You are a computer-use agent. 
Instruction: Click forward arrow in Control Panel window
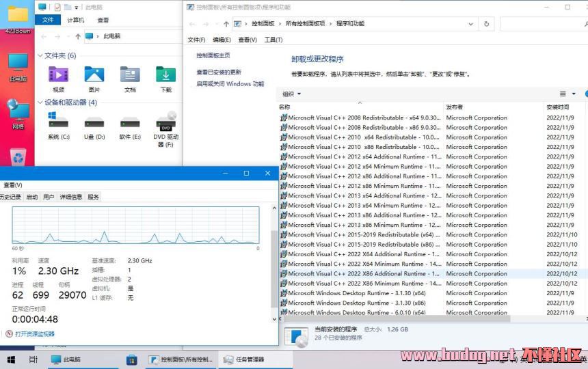click(206, 24)
